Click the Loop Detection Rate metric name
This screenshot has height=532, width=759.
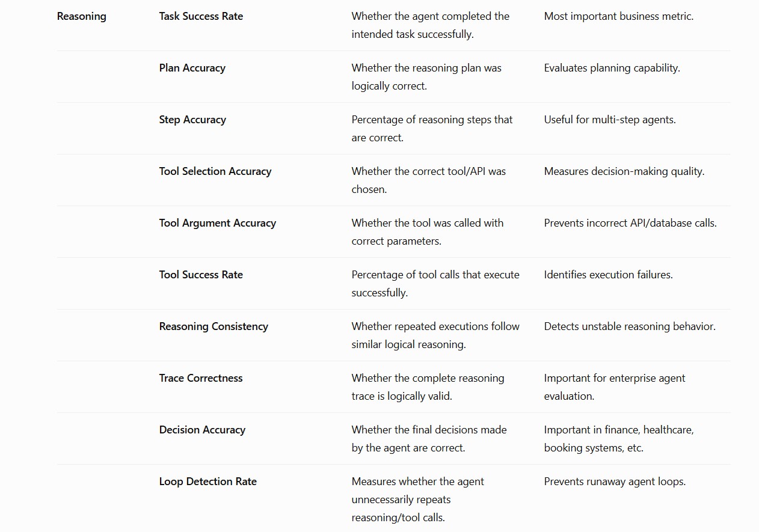click(208, 482)
